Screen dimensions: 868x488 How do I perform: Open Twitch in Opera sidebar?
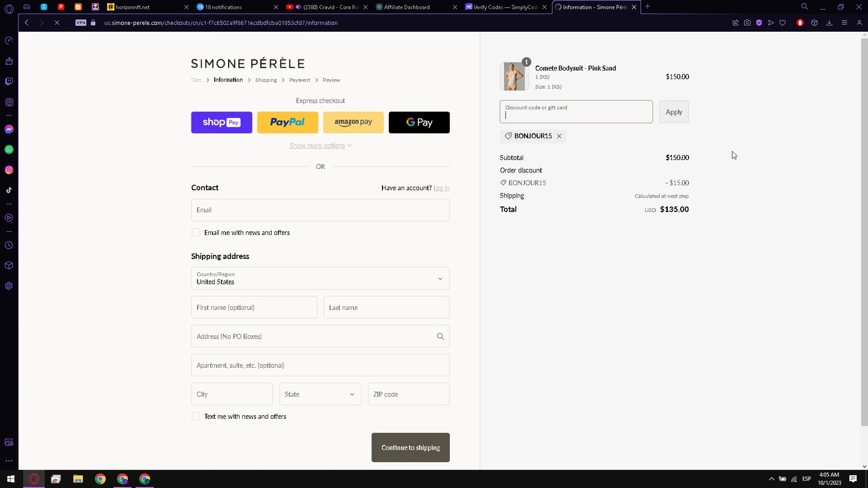tap(9, 82)
